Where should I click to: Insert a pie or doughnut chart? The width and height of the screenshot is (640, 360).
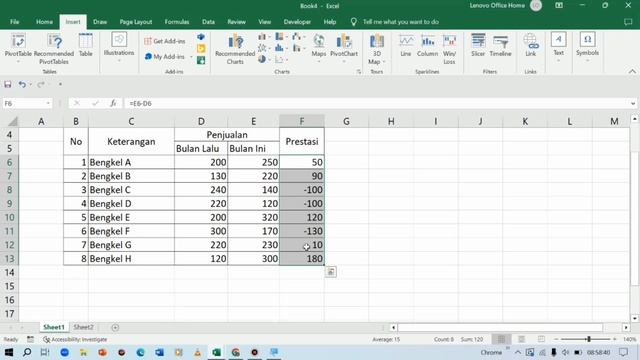263,59
